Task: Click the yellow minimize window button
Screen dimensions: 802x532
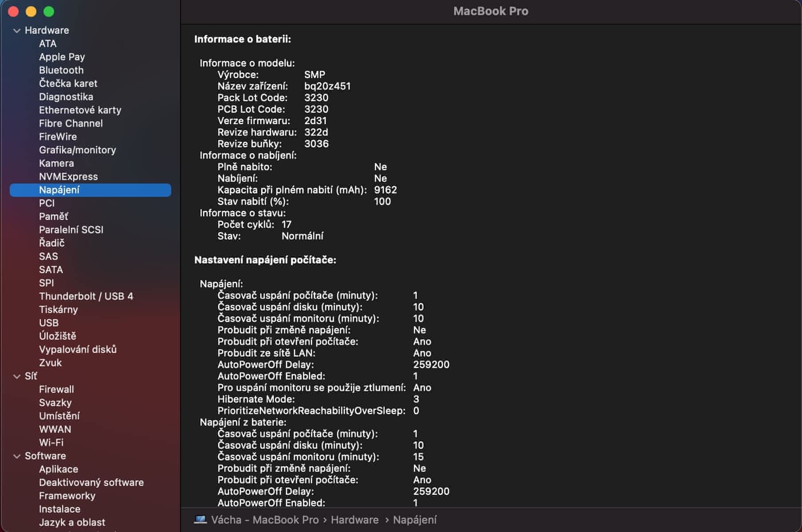Action: pos(31,12)
